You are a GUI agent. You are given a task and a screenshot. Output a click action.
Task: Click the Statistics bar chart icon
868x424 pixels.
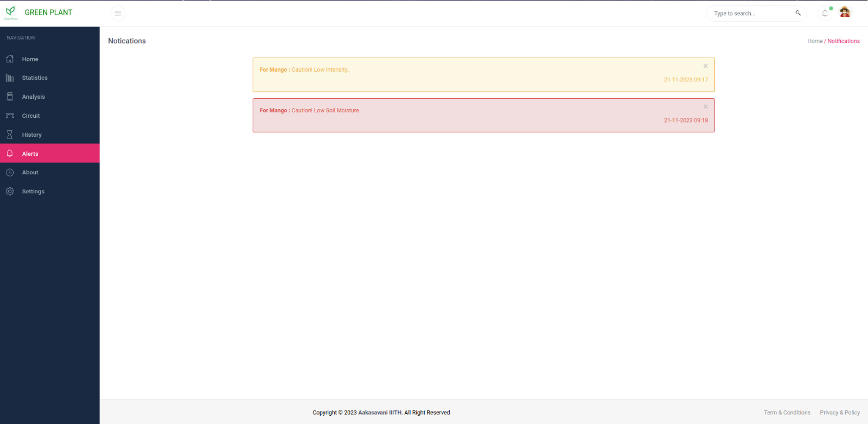click(10, 78)
